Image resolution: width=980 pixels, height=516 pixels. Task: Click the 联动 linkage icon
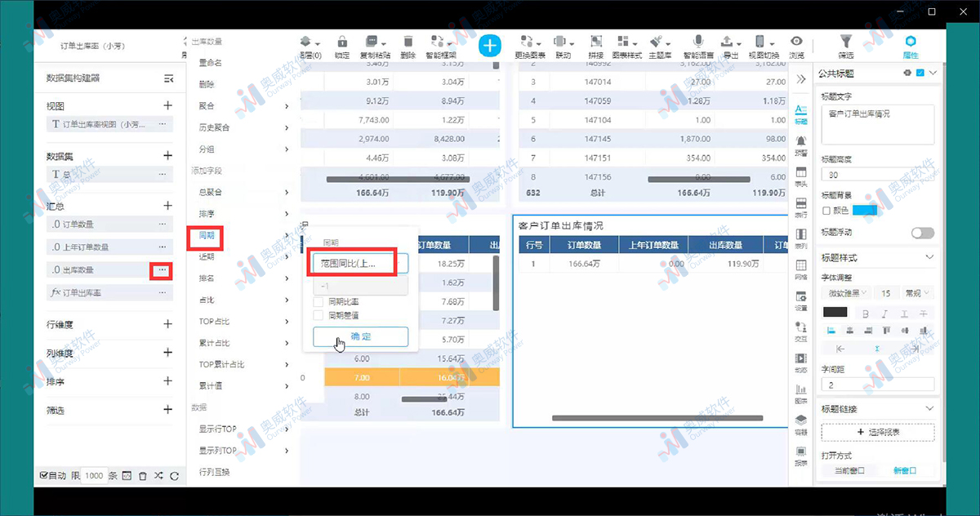[562, 41]
